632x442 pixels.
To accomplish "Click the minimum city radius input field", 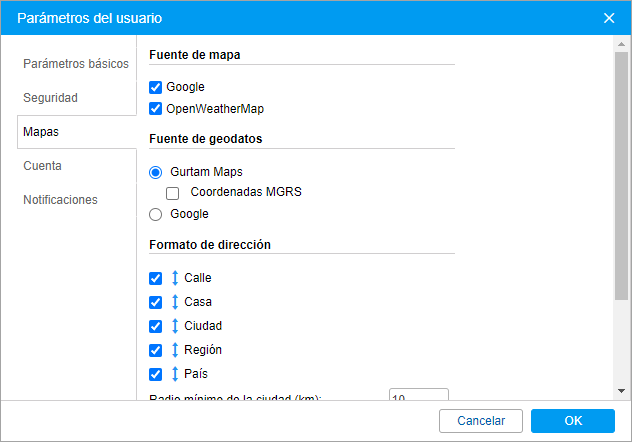I will click(x=418, y=396).
